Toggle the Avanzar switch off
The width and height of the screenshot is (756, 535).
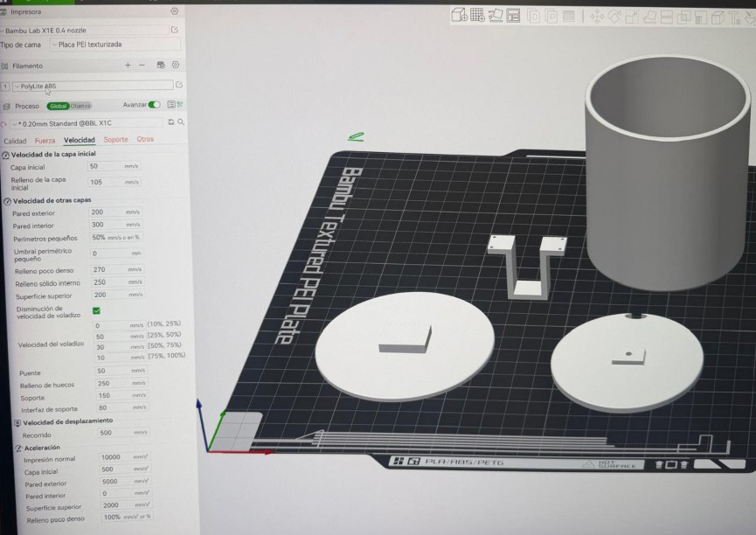(x=155, y=105)
